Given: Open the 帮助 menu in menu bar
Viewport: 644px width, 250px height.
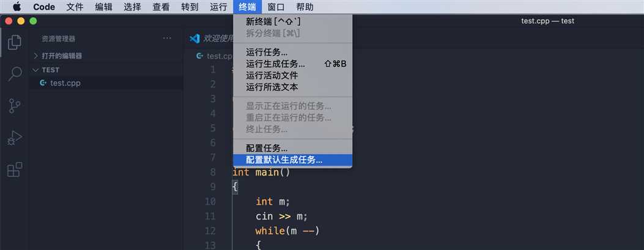Looking at the screenshot, I should pos(305,7).
